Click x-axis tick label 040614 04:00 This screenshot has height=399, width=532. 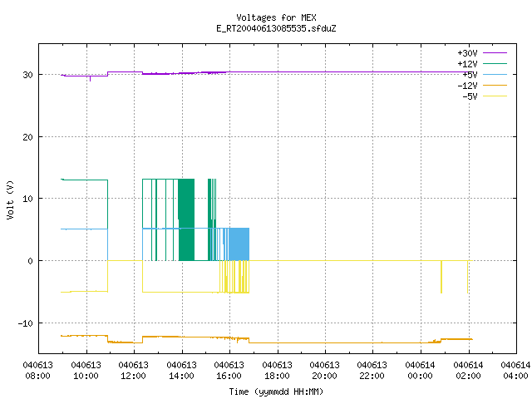tap(515, 371)
